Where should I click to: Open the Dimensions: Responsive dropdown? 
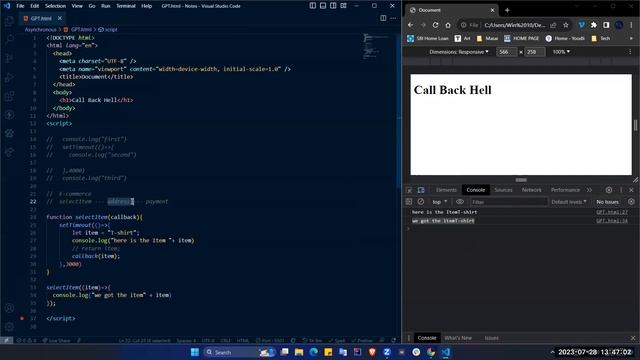click(459, 52)
